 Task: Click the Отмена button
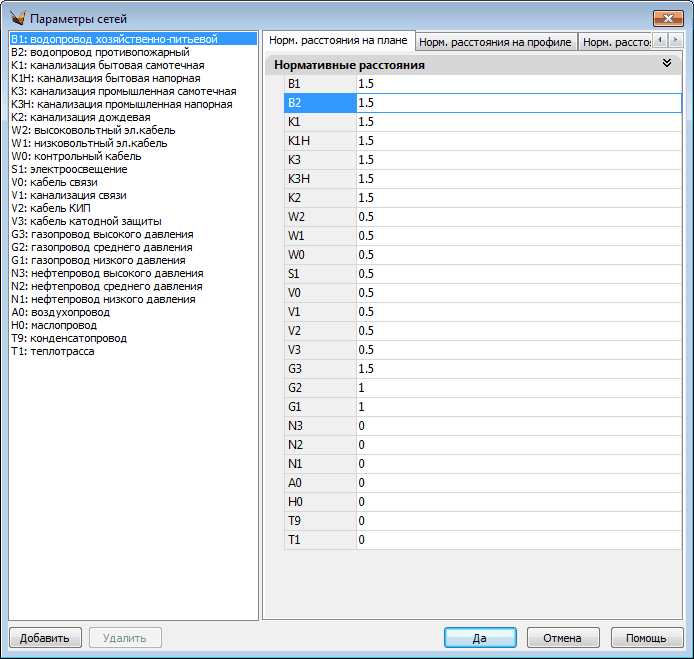coord(562,638)
